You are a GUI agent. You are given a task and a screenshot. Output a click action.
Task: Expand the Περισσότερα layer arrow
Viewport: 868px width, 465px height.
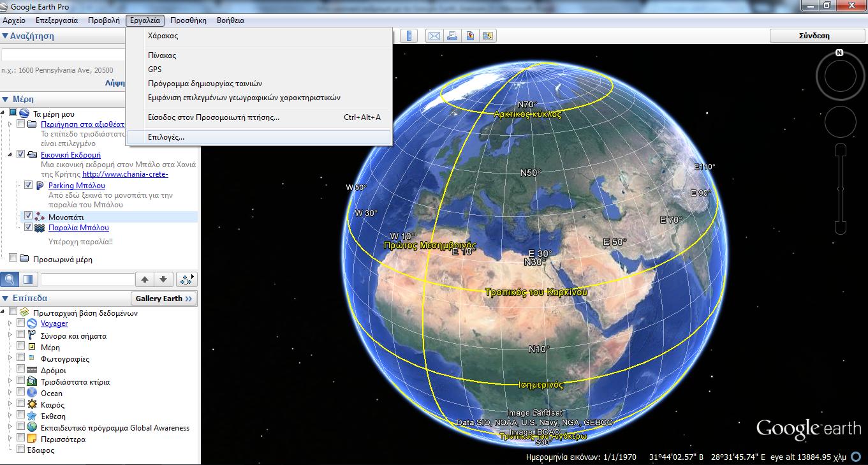tap(10, 439)
